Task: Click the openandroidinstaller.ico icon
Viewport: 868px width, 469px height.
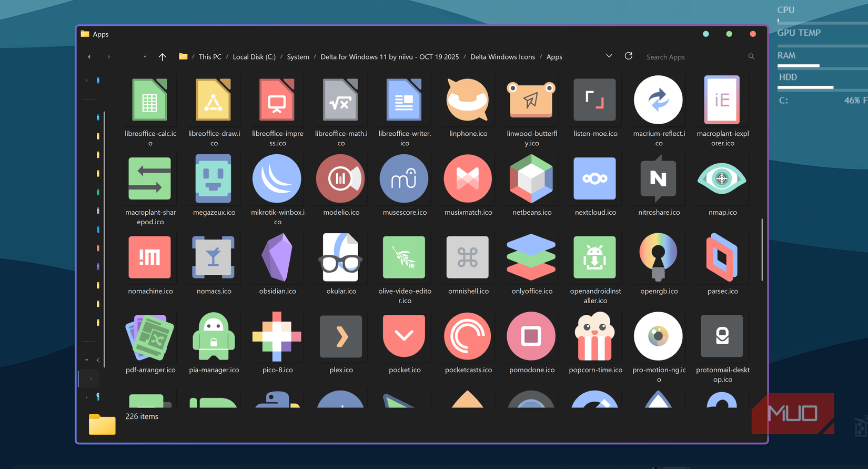Action: point(595,257)
